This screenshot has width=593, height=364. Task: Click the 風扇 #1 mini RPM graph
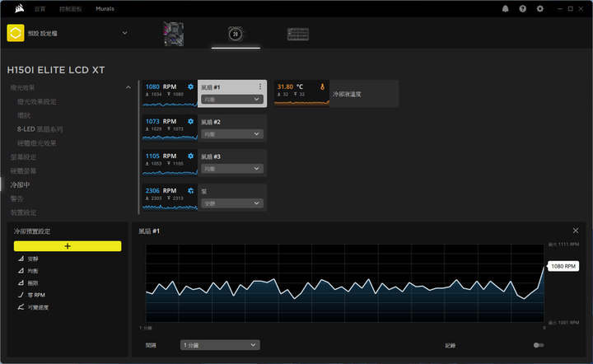click(170, 104)
